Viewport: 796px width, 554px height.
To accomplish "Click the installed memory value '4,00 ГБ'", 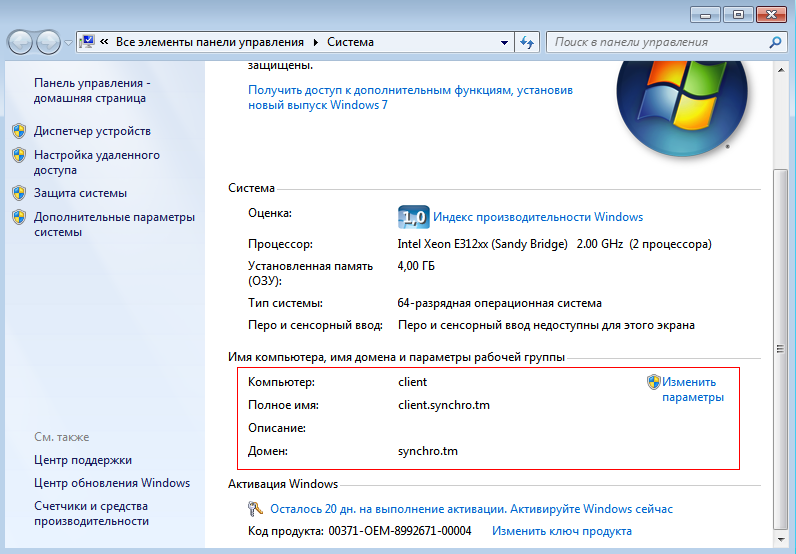I will (416, 266).
